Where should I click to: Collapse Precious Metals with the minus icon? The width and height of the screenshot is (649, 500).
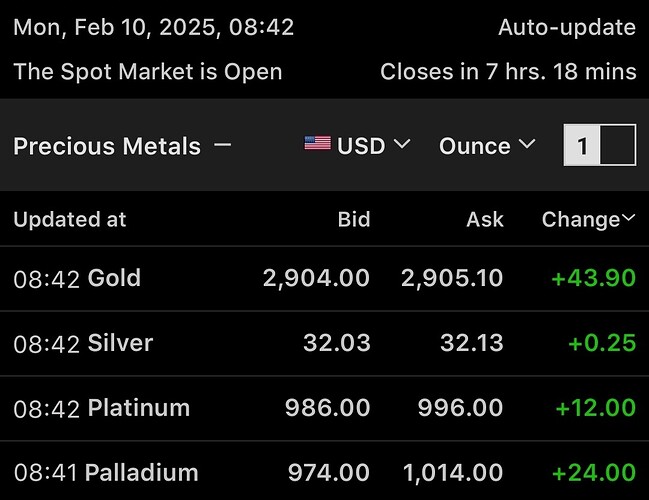tap(223, 145)
